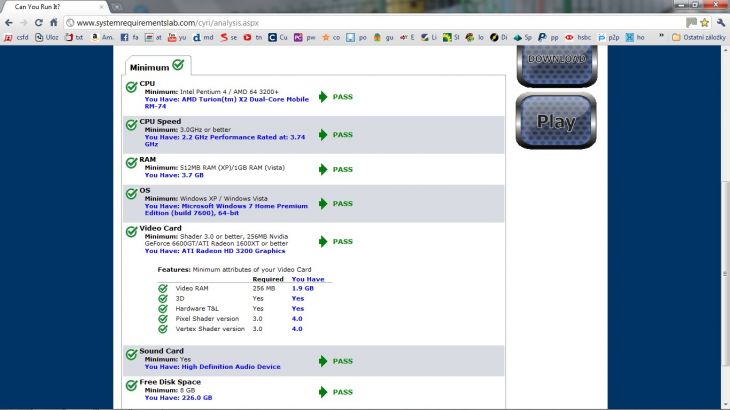The image size is (730, 410).
Task: Click the Pixel Shader version row label
Action: click(207, 319)
